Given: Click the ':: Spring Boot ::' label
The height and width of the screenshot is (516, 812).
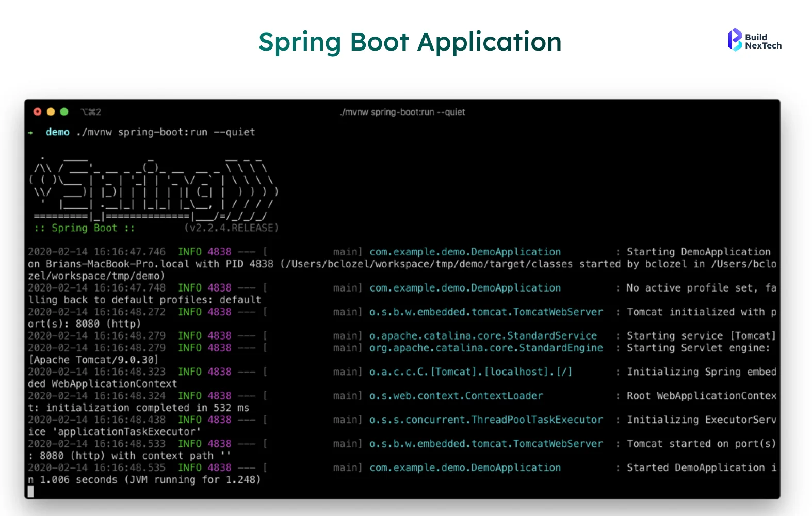Looking at the screenshot, I should 84,228.
